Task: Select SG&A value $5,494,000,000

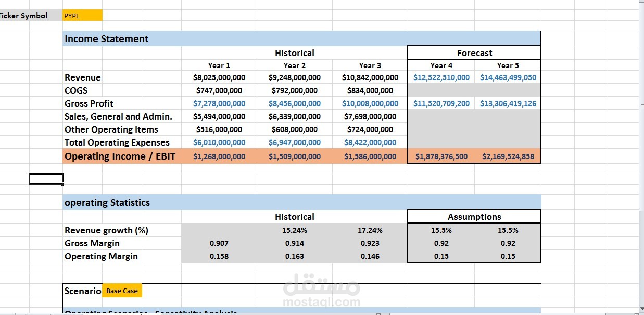Action: click(219, 116)
